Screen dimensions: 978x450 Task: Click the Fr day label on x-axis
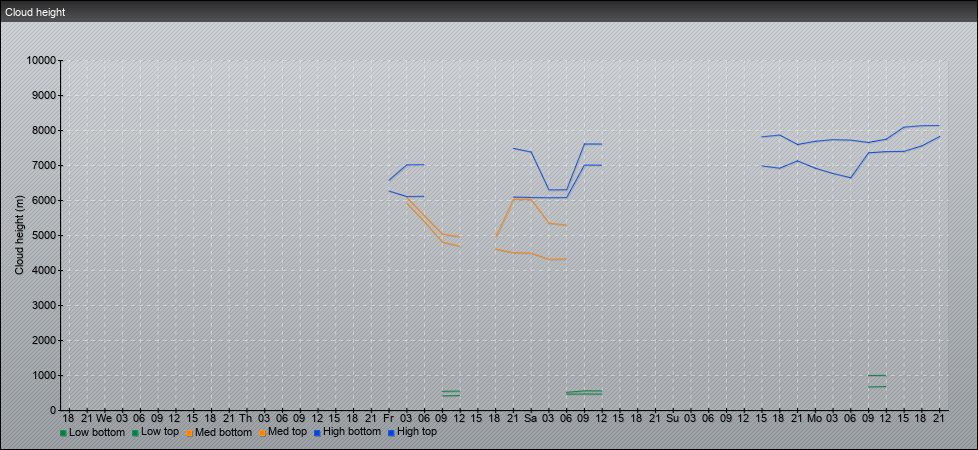389,418
